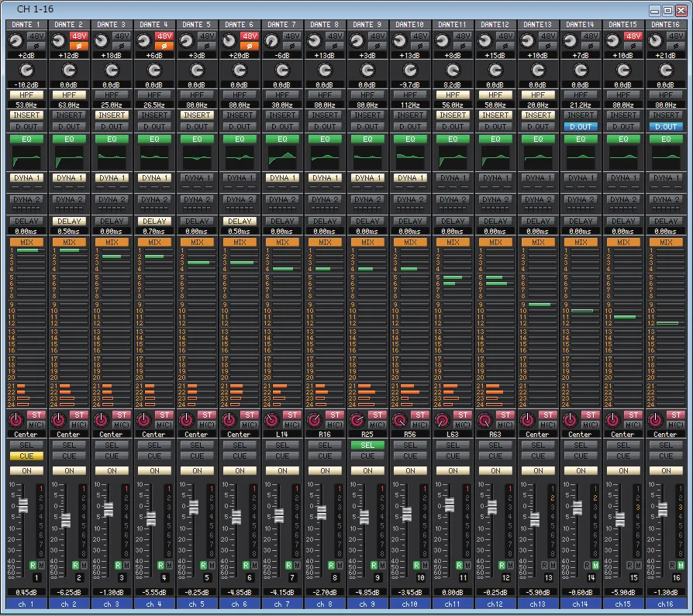
Task: Toggle phase invert on DANTE 2
Action: tap(79, 46)
